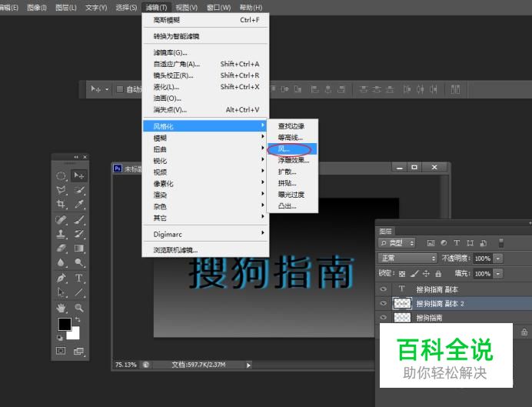Toggle the auto-select checkbox in options bar
The image size is (532, 407).
(x=119, y=89)
